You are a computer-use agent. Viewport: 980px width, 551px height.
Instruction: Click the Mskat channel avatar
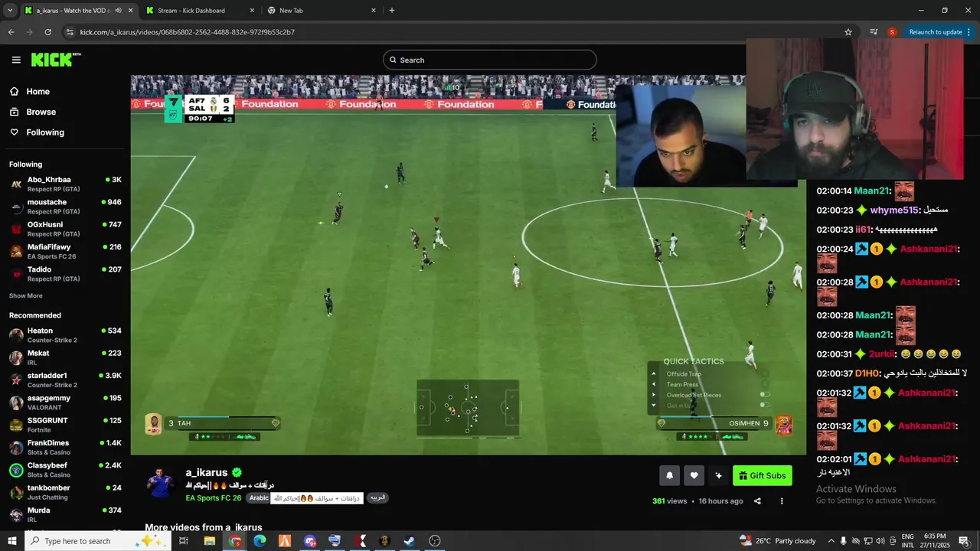[16, 357]
